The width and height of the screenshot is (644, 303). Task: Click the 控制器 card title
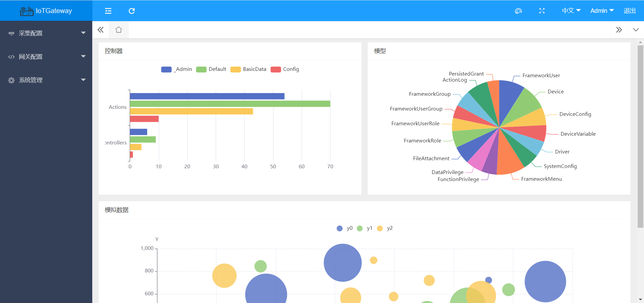click(x=114, y=51)
